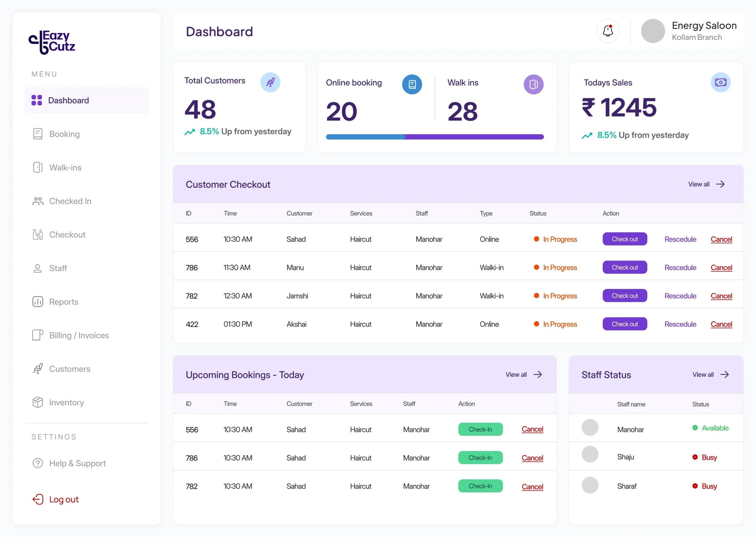Image resolution: width=756 pixels, height=537 pixels.
Task: Click the Online booking blue icon
Action: (412, 84)
